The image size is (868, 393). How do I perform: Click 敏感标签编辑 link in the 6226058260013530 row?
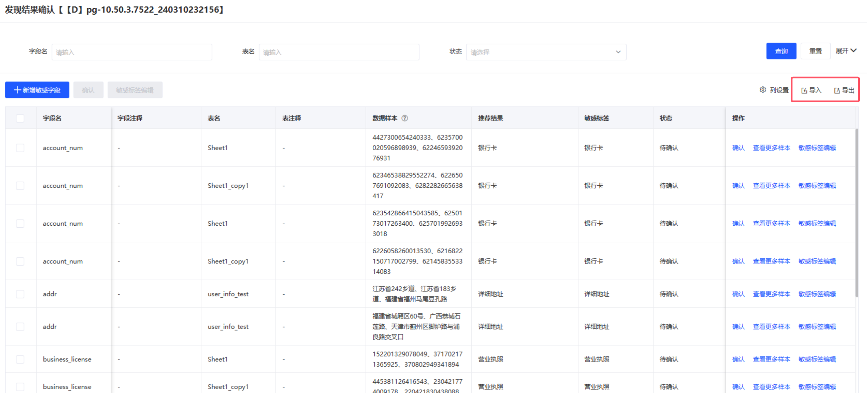817,261
